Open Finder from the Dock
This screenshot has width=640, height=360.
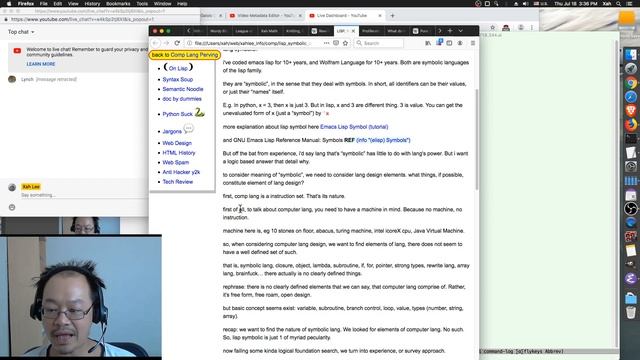coord(631,55)
